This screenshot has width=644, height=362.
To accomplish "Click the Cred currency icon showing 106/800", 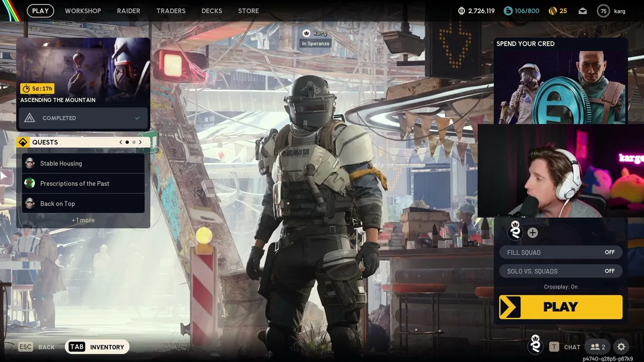I will pos(508,11).
